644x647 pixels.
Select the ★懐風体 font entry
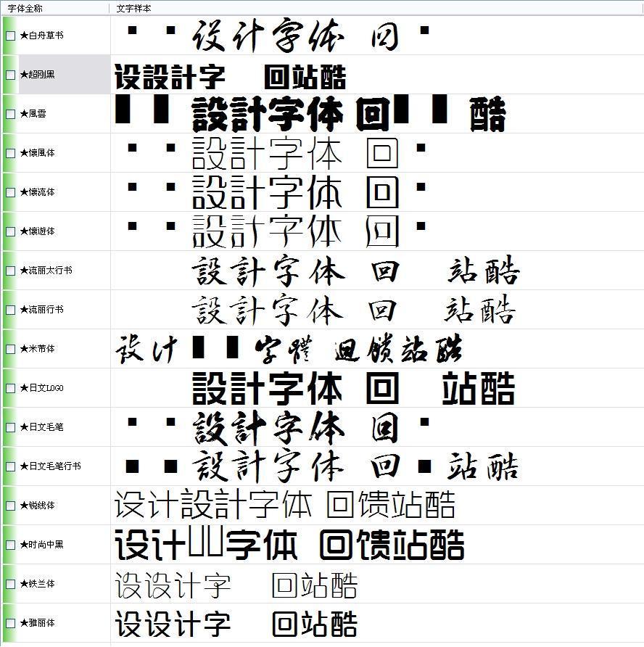click(37, 153)
